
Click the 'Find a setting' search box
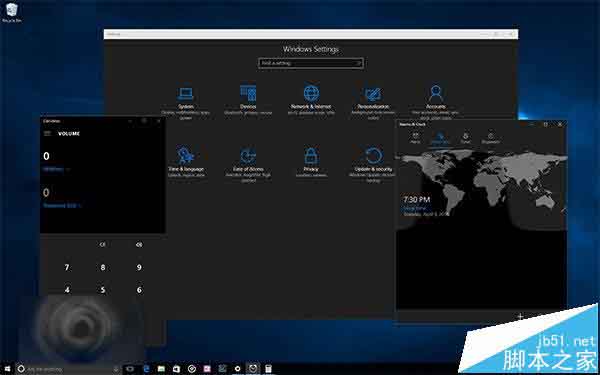coord(311,63)
